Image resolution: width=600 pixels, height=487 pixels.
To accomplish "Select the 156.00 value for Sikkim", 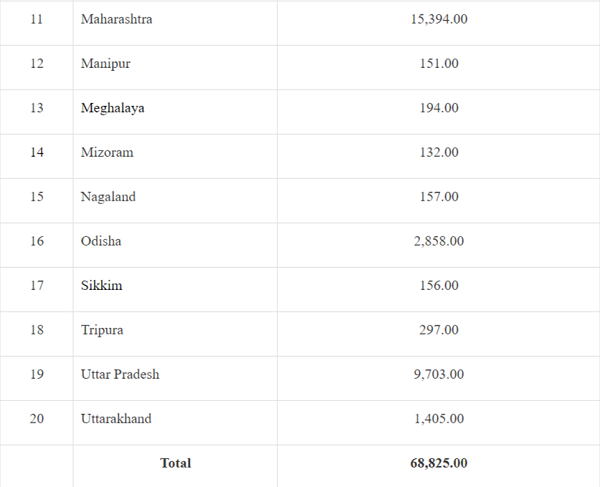I will [x=439, y=285].
